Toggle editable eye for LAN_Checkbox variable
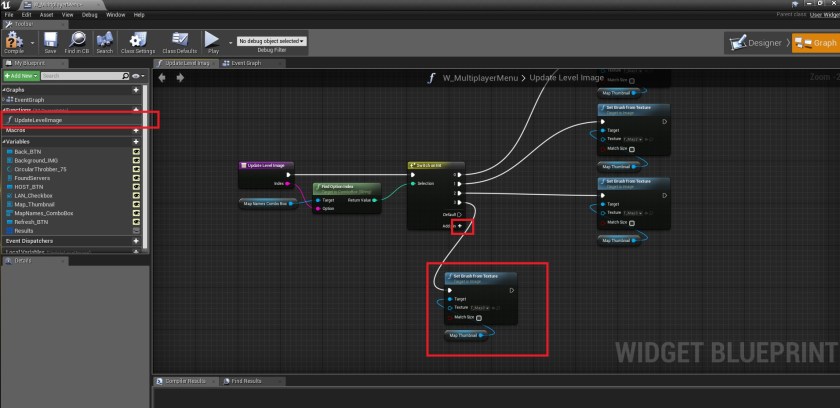This screenshot has width=840, height=408. coord(136,195)
